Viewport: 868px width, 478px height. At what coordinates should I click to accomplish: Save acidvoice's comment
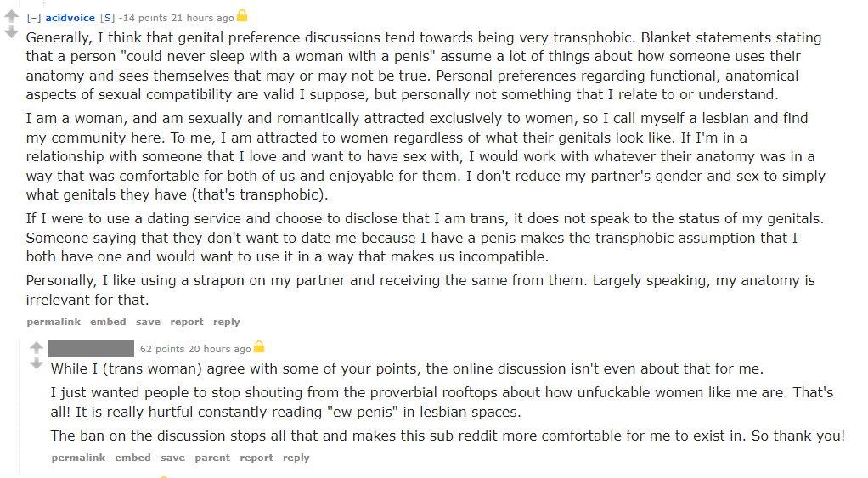(x=148, y=322)
